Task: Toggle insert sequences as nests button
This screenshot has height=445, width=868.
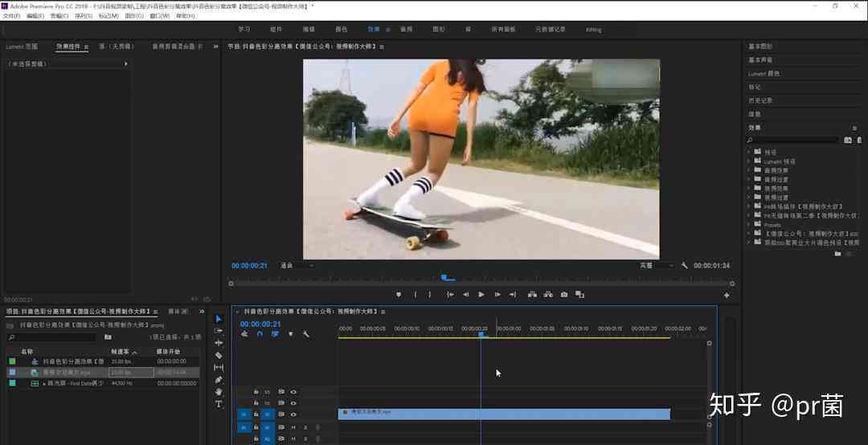Action: pyautogui.click(x=244, y=334)
